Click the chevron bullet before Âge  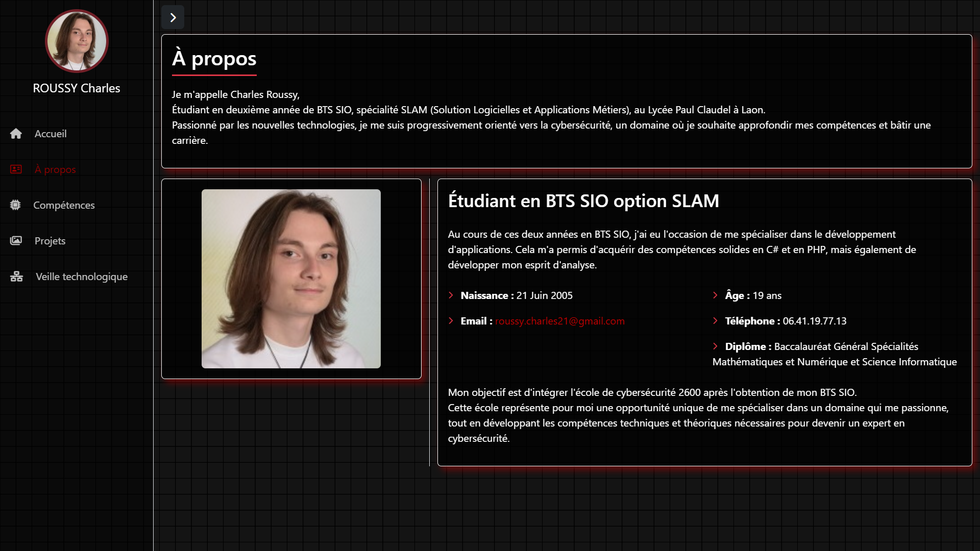click(x=715, y=295)
